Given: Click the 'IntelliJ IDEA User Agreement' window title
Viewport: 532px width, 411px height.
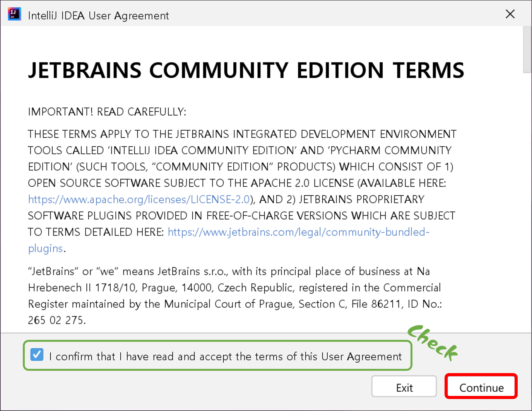Looking at the screenshot, I should (x=98, y=15).
